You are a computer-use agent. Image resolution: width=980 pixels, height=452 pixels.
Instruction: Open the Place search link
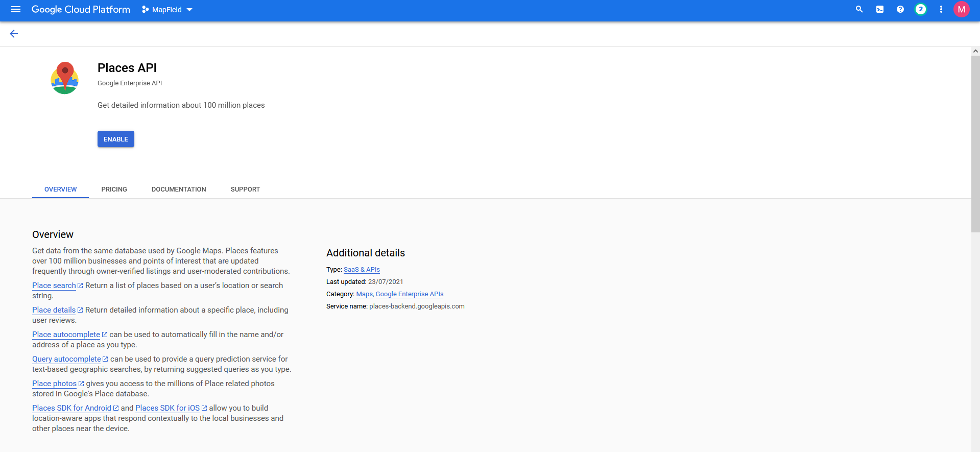point(54,286)
